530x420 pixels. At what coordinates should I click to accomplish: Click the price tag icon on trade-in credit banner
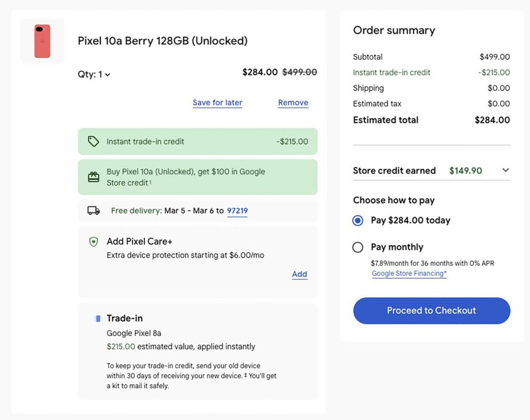[x=95, y=141]
